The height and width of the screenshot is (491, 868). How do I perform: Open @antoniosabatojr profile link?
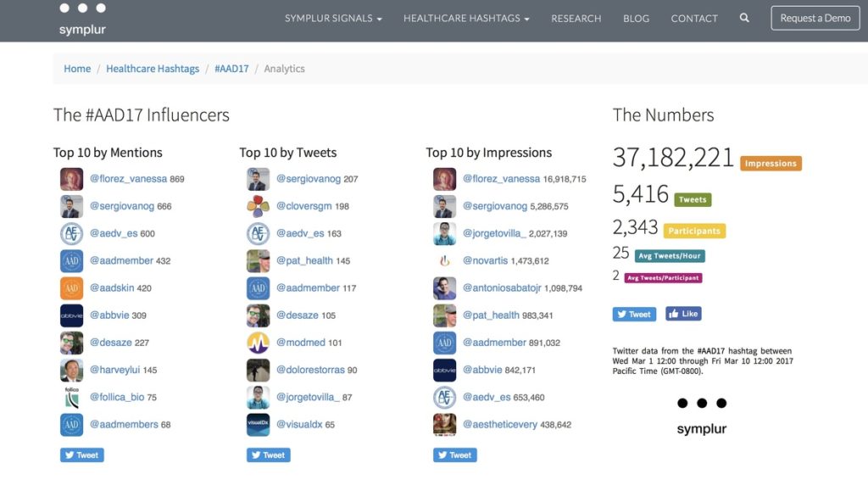pos(502,287)
